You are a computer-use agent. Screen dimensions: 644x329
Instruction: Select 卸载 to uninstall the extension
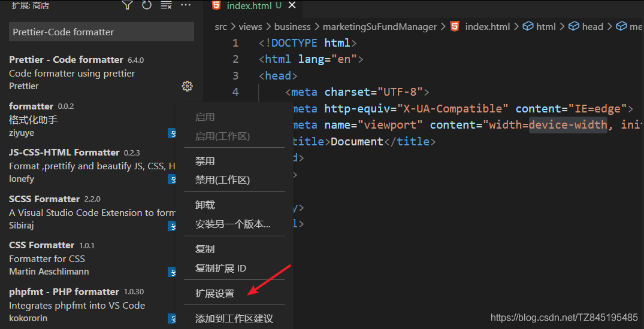click(205, 205)
